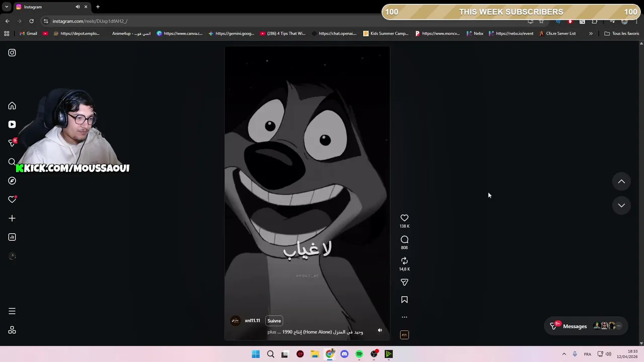
Task: Open the Reels icon in sidebar
Action: [x=12, y=125]
